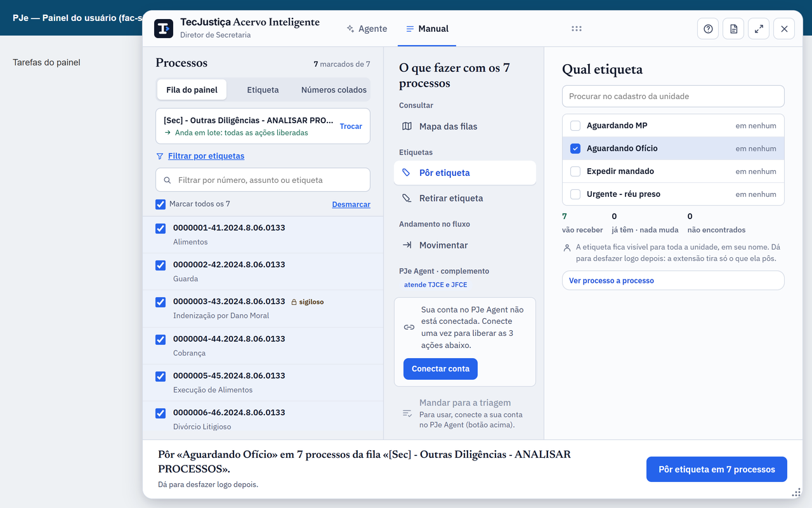Image resolution: width=812 pixels, height=508 pixels.
Task: Focus the Filtrar por número, assunto field
Action: coord(263,180)
